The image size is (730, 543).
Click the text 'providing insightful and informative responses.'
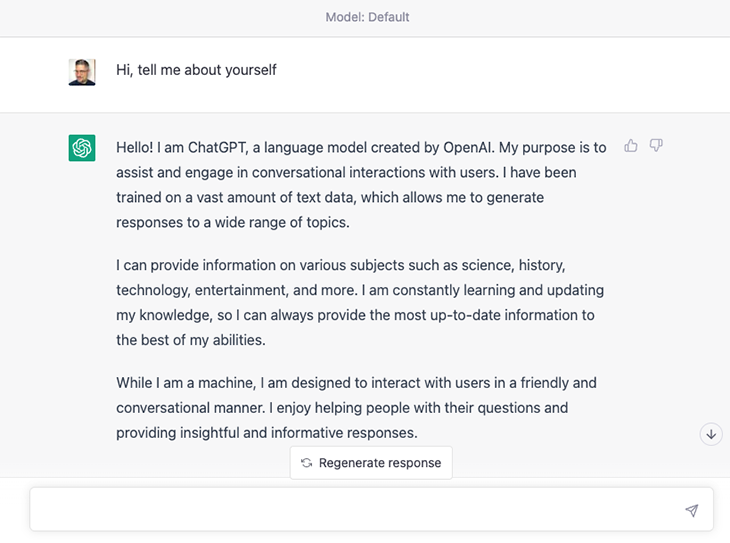(x=266, y=433)
